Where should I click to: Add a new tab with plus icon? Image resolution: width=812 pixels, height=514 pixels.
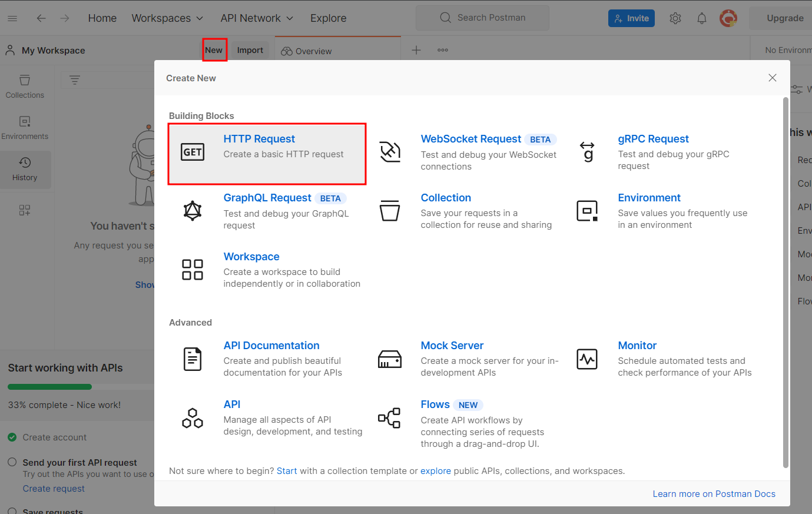point(416,50)
